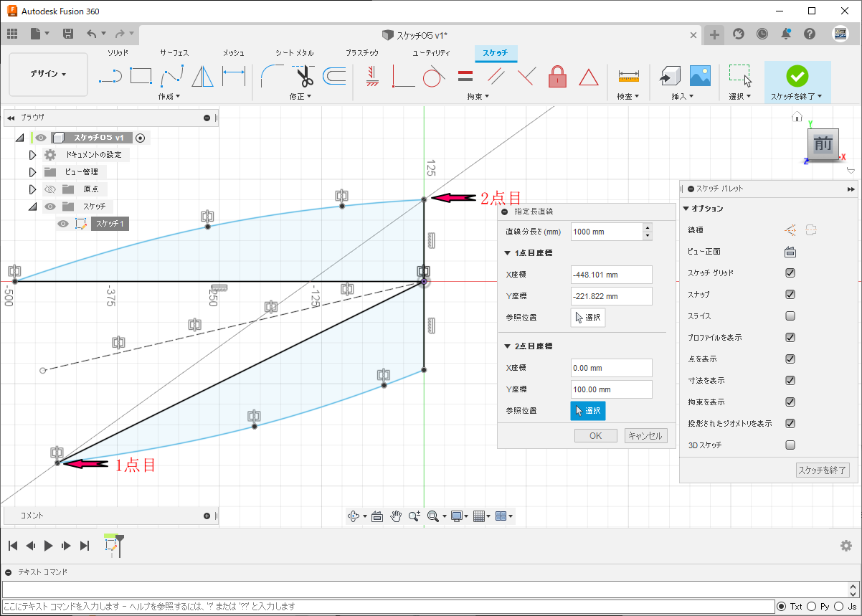This screenshot has height=616, width=862.
Task: Open the job status clock icon
Action: (762, 34)
